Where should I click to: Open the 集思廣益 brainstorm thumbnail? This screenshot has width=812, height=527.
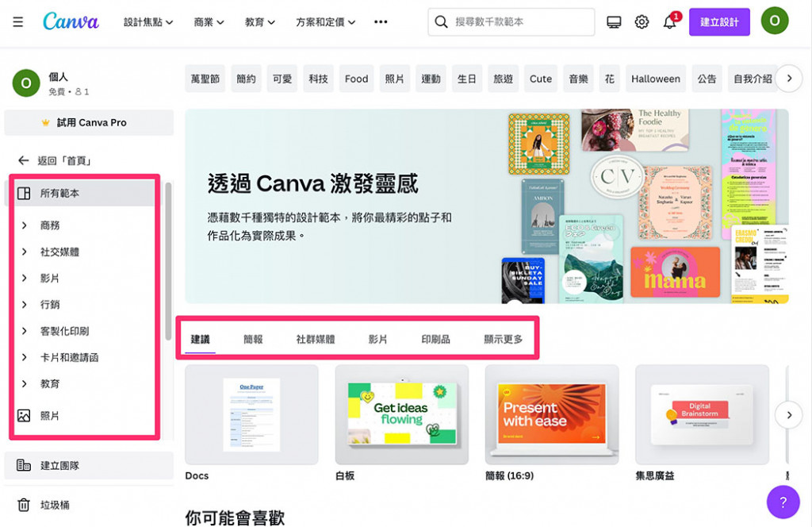pyautogui.click(x=703, y=414)
